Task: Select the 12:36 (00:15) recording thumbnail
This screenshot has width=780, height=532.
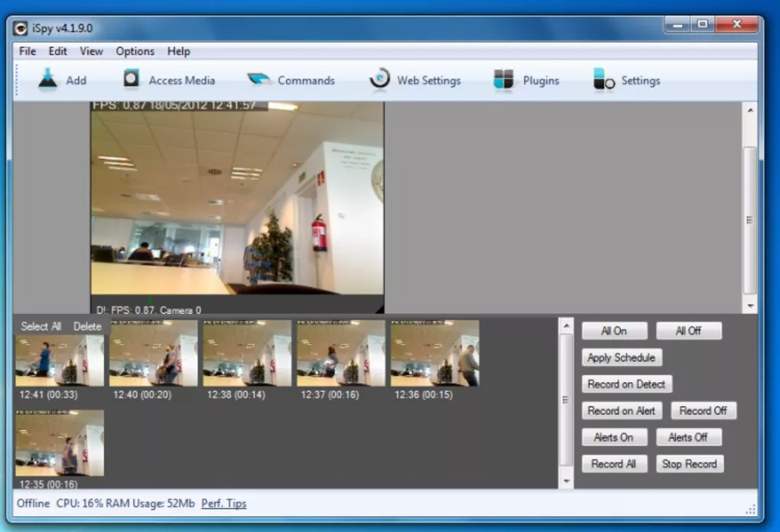Action: click(x=435, y=353)
